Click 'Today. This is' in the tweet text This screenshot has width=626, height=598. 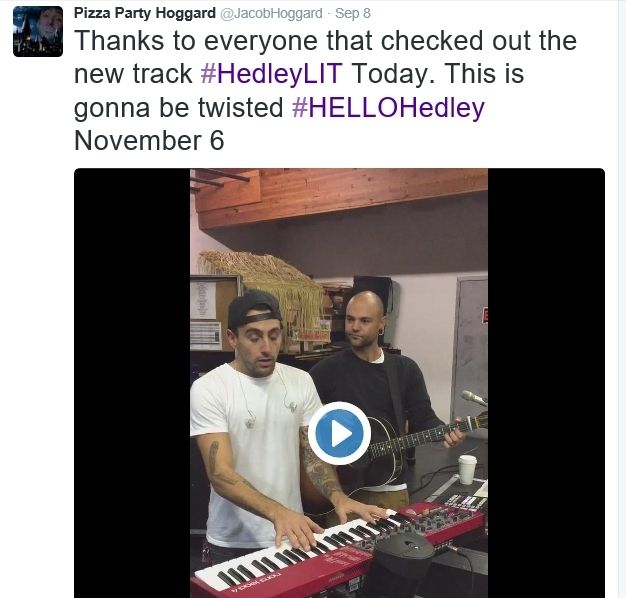coord(438,74)
